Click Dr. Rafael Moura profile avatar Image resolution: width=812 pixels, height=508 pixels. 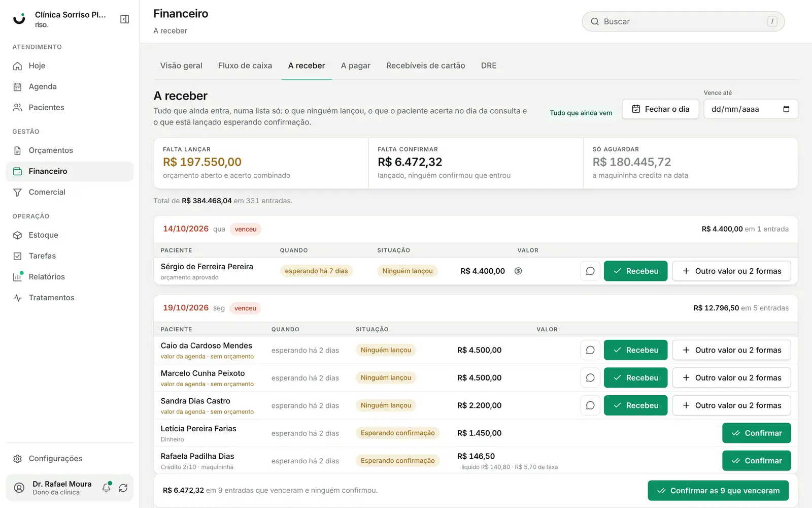(19, 488)
